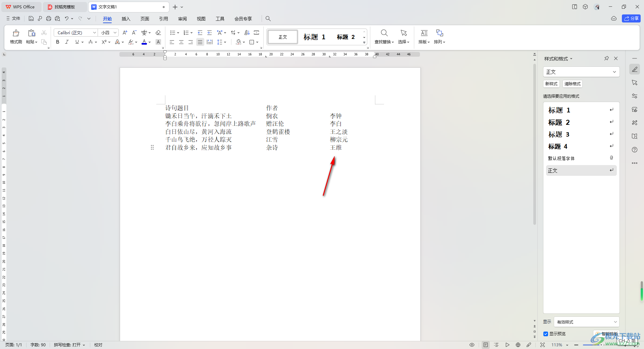Click the paragraph shading fill bucket
Viewport: 644px width, 349px height.
tap(238, 42)
